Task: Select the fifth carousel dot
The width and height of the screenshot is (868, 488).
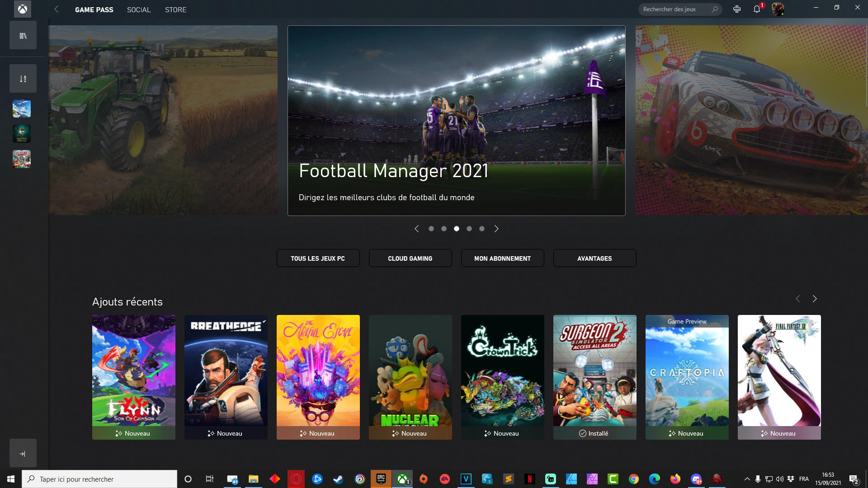Action: click(482, 229)
